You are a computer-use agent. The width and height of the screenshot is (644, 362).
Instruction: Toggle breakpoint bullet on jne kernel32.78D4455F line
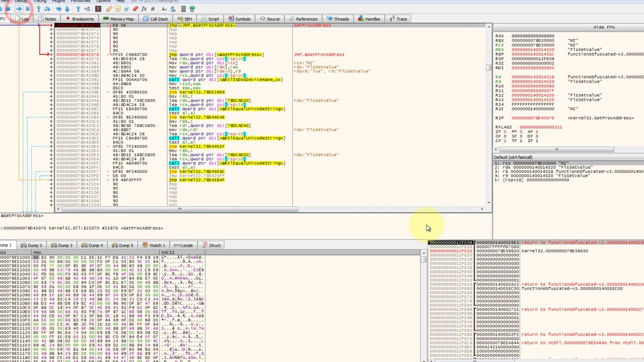click(51, 146)
